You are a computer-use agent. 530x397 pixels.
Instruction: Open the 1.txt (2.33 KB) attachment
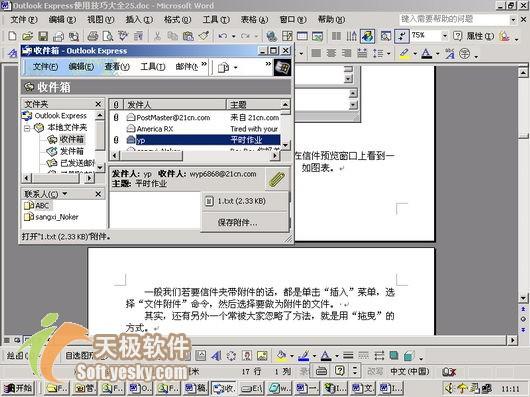pyautogui.click(x=242, y=201)
